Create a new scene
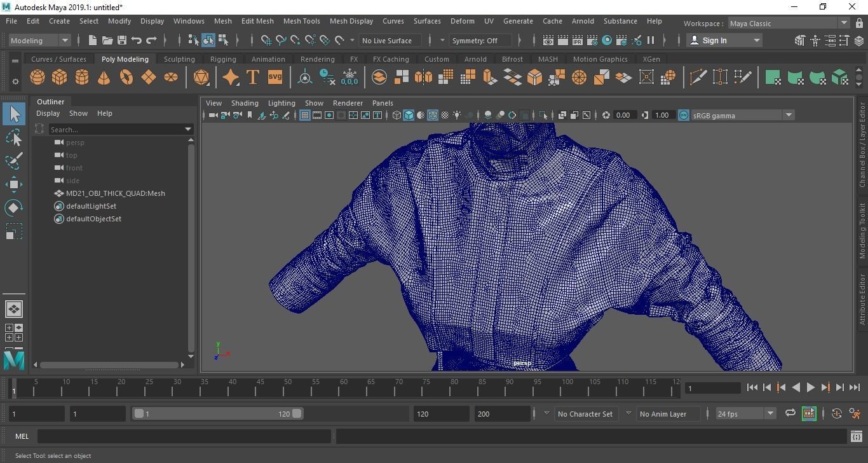The width and height of the screenshot is (868, 463). click(x=93, y=41)
